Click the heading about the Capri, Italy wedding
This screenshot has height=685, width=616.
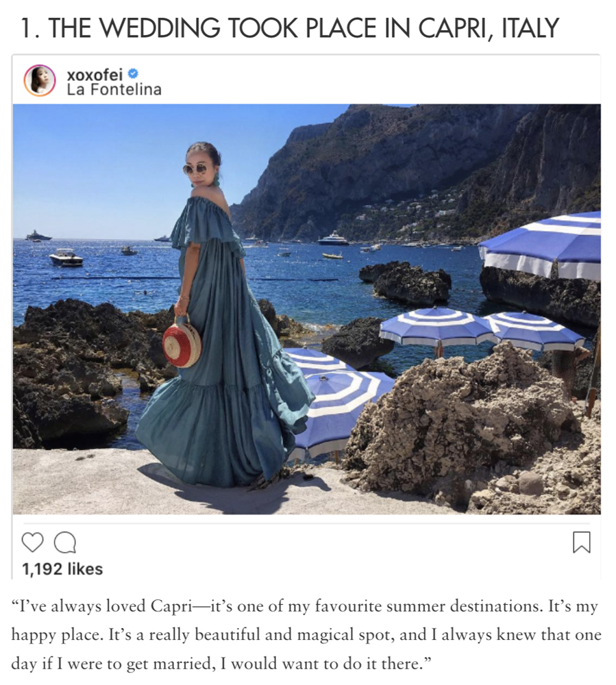pyautogui.click(x=290, y=28)
